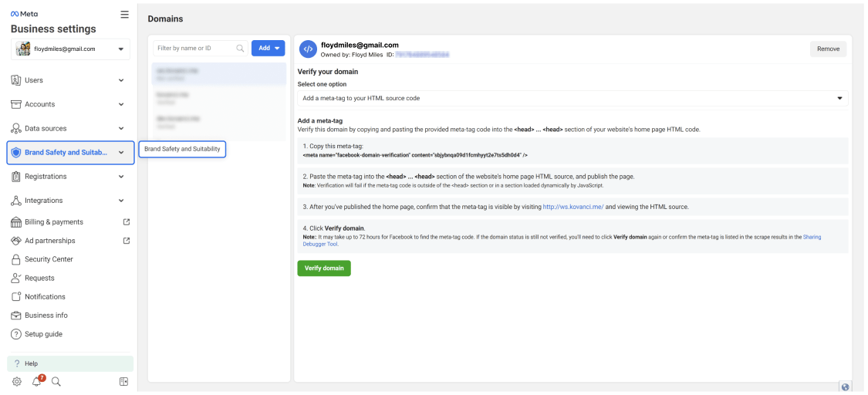Click the Ad partnerships handshake icon
The image size is (868, 395).
pyautogui.click(x=16, y=241)
